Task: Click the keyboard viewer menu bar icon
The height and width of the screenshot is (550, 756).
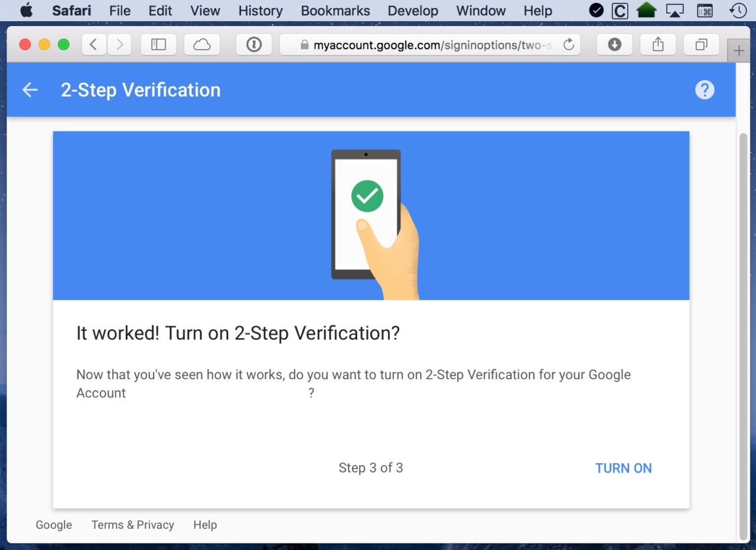Action: pyautogui.click(x=705, y=11)
